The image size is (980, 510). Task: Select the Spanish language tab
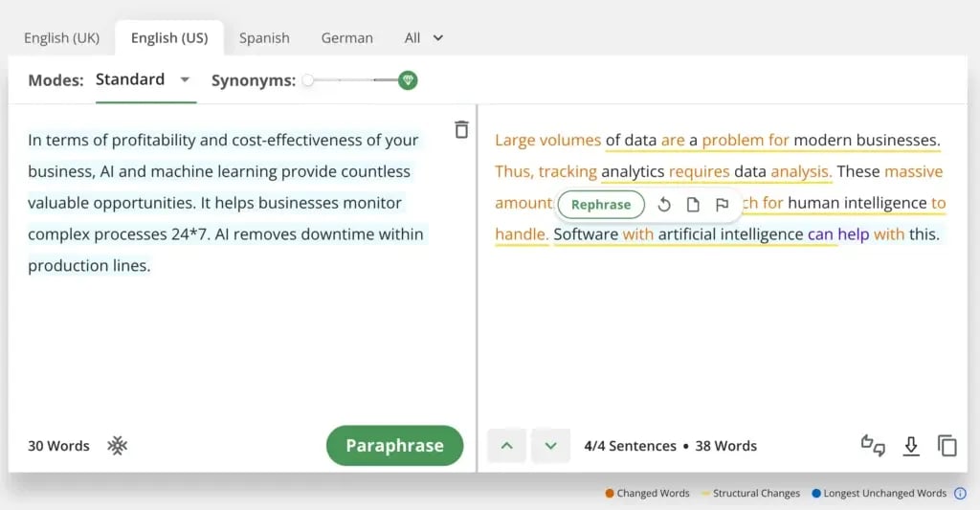coord(264,38)
